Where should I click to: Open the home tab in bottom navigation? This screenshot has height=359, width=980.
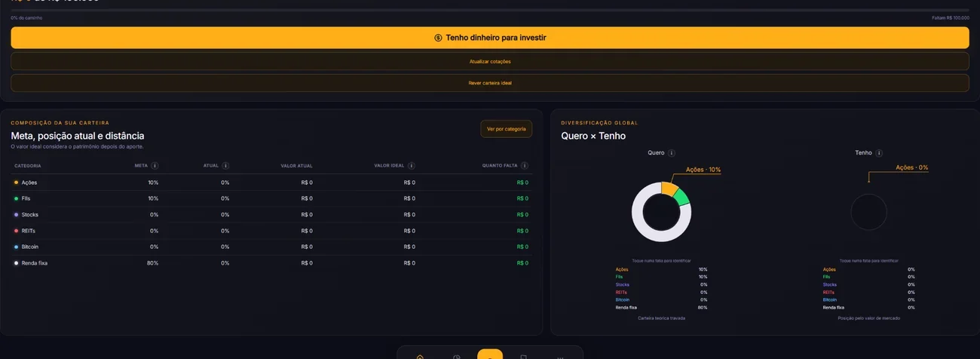pos(420,356)
